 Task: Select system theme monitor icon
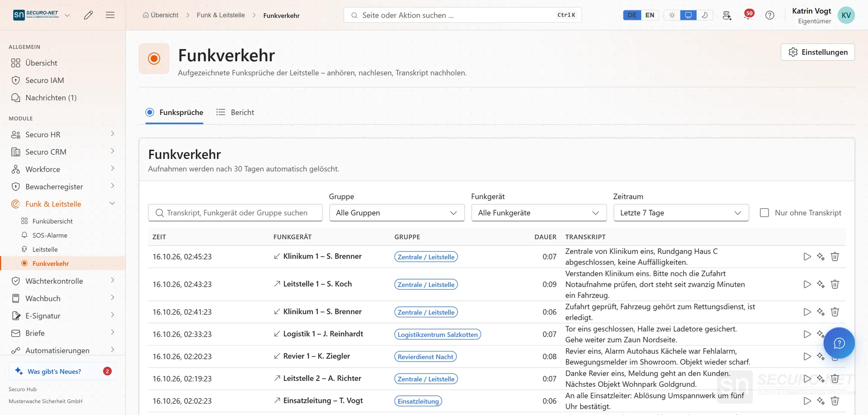point(688,15)
